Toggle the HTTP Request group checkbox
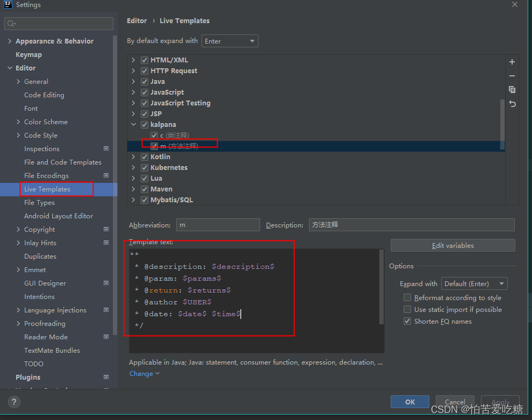Screen dimensions: 532x420 145,70
